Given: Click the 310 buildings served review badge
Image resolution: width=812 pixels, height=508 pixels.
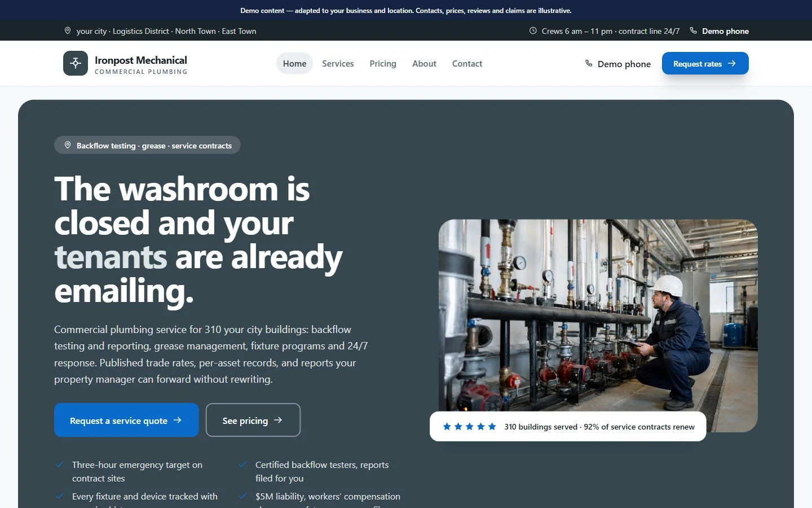Looking at the screenshot, I should 568,426.
